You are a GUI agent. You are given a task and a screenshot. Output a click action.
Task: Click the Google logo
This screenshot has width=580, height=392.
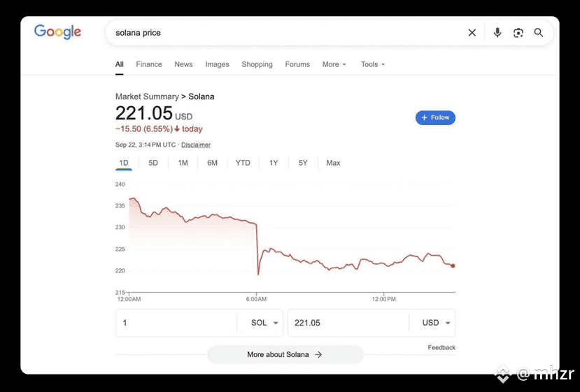tap(57, 32)
